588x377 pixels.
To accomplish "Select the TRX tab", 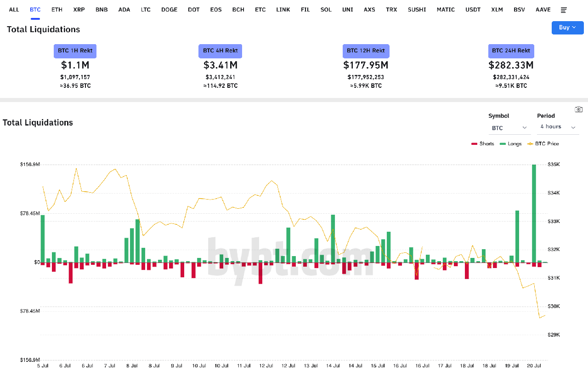I will 392,10.
